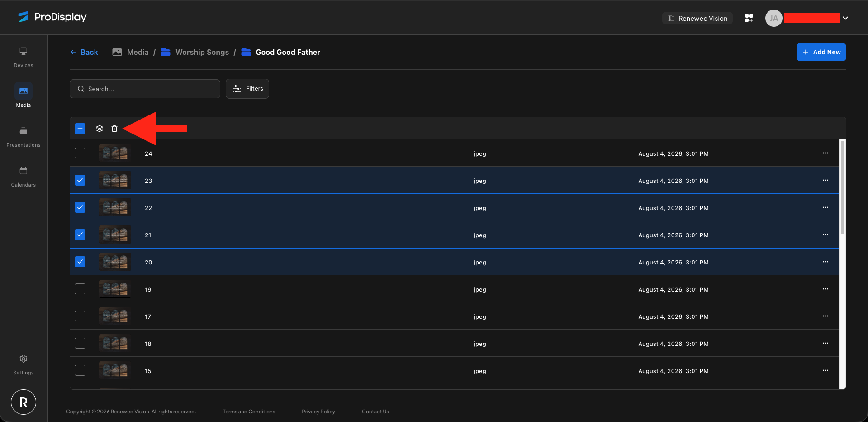Click the file name 21
This screenshot has width=868, height=422.
[148, 235]
